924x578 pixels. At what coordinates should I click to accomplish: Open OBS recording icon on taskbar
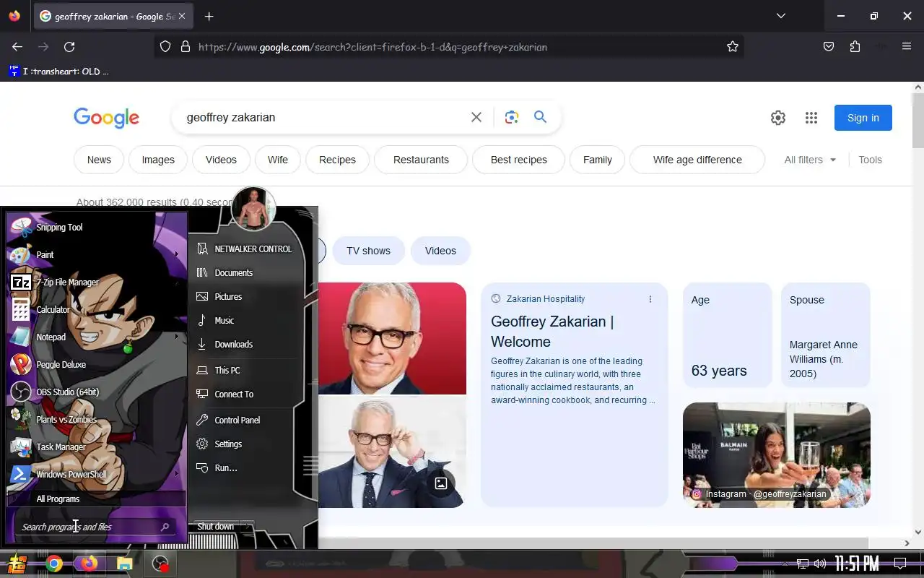click(160, 564)
